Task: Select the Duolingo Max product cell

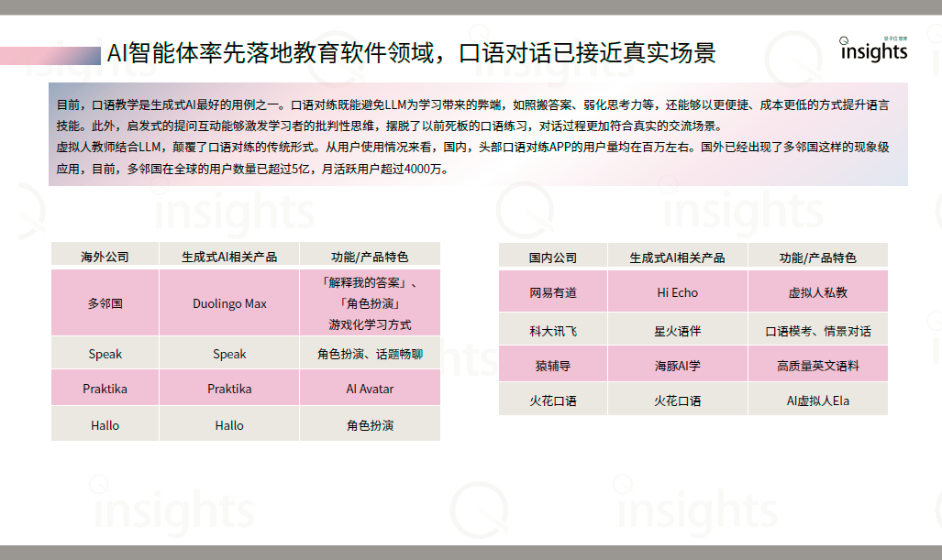Action: click(229, 303)
